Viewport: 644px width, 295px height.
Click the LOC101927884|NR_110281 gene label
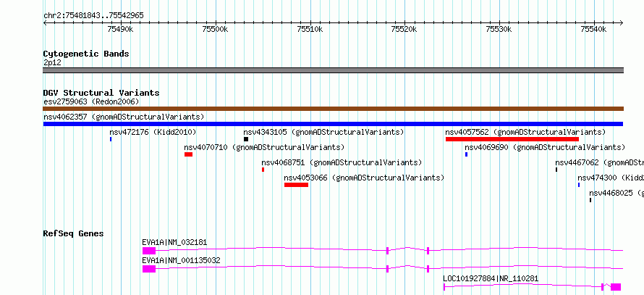coord(491,278)
